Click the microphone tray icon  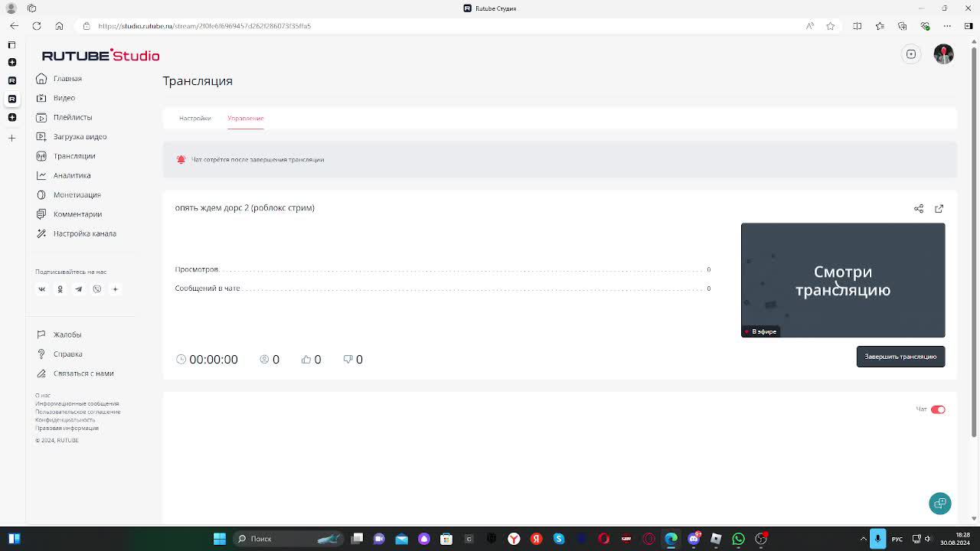click(x=878, y=539)
